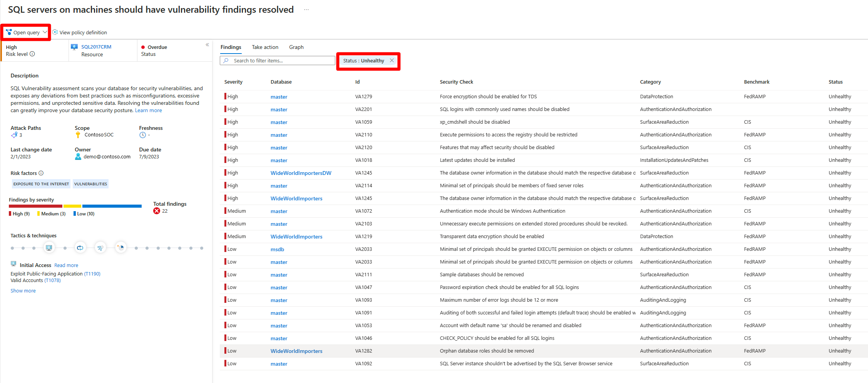Image resolution: width=868 pixels, height=383 pixels.
Task: Select 'Force encryption should be enabled for TDS'
Action: click(488, 97)
